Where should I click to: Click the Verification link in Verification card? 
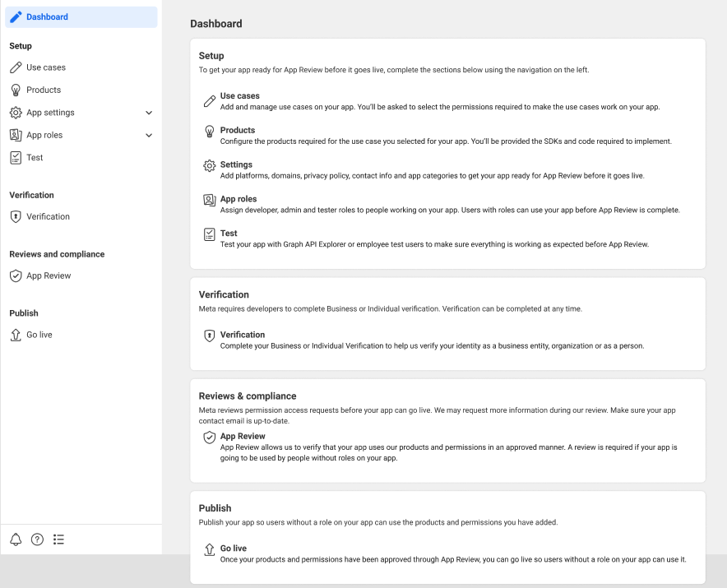click(242, 335)
